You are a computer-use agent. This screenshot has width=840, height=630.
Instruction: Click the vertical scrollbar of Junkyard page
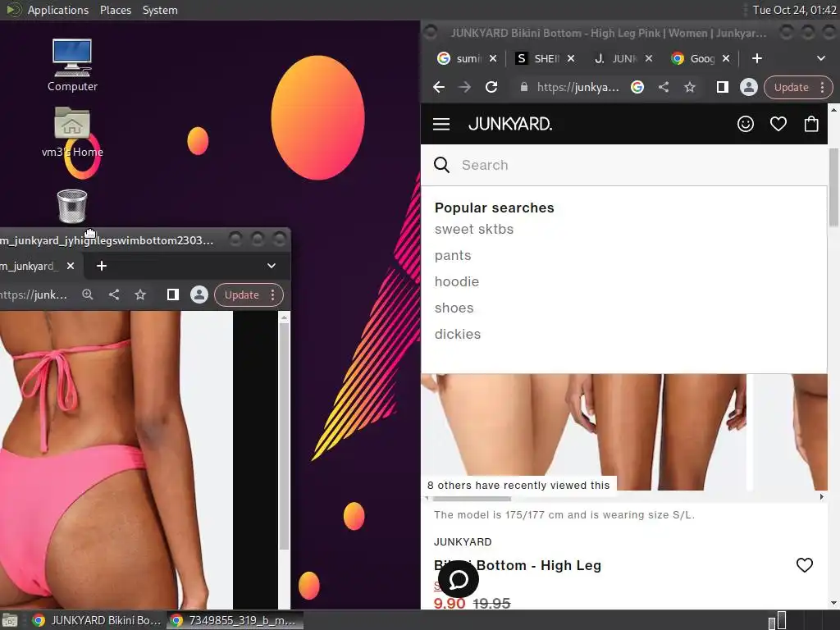pos(833,188)
